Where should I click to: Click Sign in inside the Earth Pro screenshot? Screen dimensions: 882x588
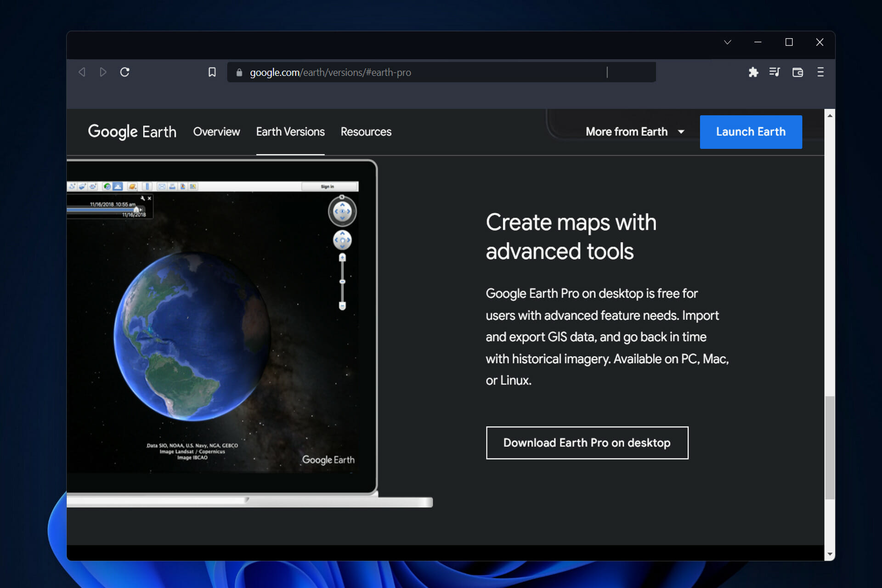328,187
